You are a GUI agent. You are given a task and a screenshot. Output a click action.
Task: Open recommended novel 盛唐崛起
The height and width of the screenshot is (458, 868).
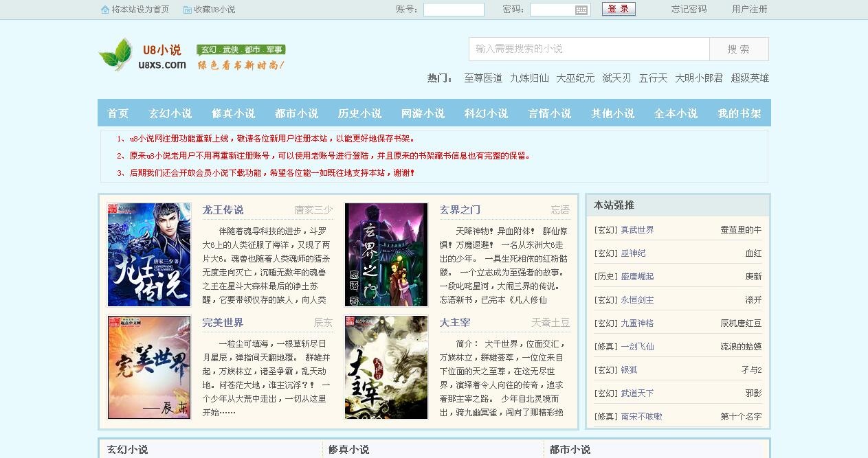click(637, 277)
